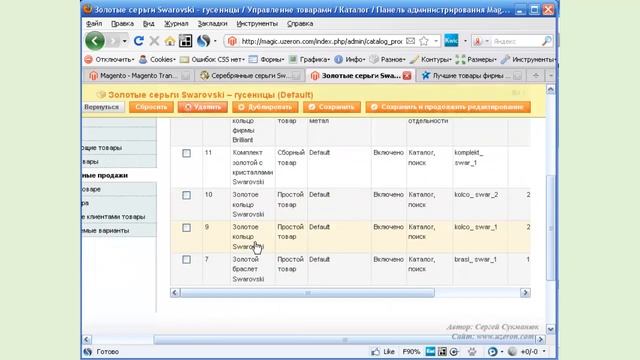This screenshot has height=360, width=640.
Task: Open the Инфо developer toolbar item
Action: pyautogui.click(x=350, y=60)
